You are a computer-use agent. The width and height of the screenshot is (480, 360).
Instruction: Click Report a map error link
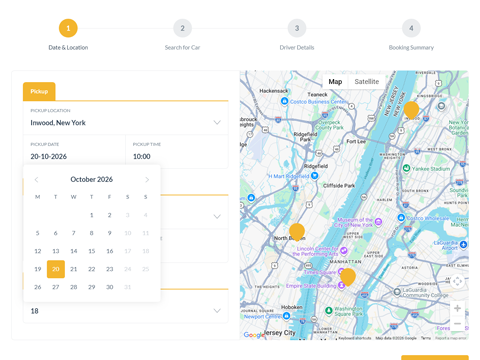point(451,338)
